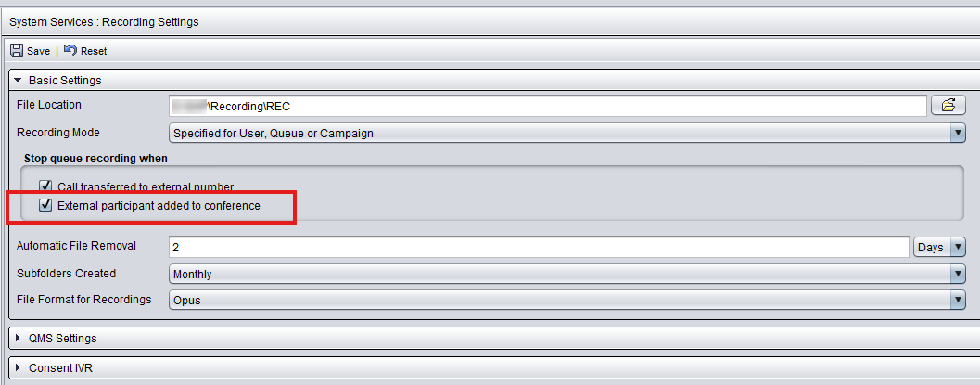Collapse the Basic Settings section
Image resolution: width=980 pixels, height=385 pixels.
coord(19,80)
